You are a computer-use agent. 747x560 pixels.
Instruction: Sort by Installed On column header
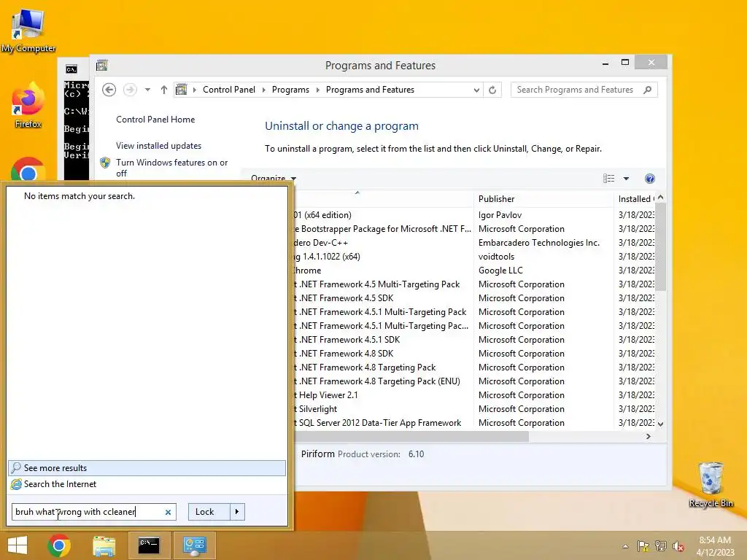(635, 199)
